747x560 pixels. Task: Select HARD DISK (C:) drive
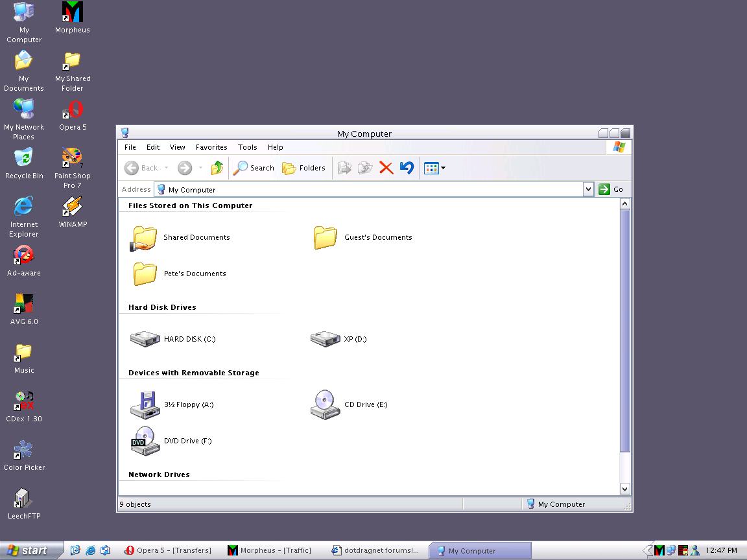click(x=145, y=339)
